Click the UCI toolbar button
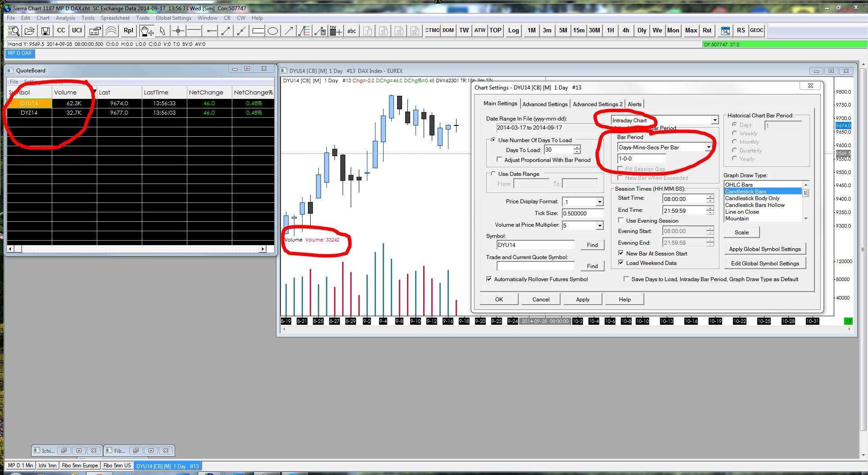This screenshot has width=868, height=475. coord(77,31)
